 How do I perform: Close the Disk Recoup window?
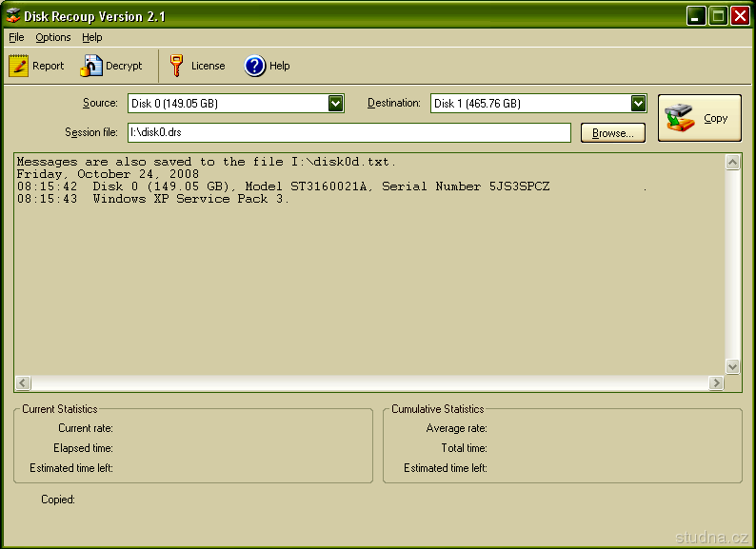pyautogui.click(x=740, y=15)
